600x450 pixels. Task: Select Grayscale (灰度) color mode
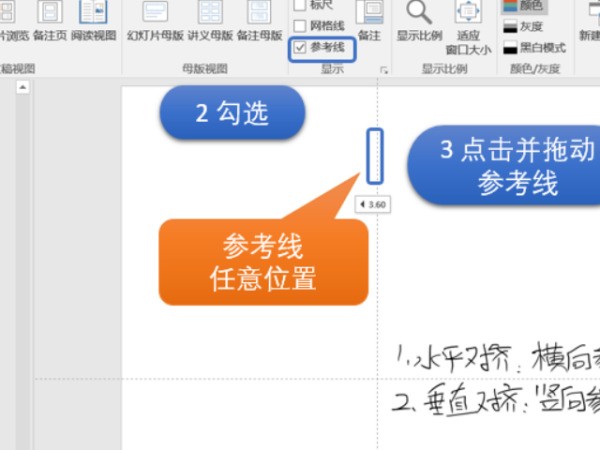pyautogui.click(x=523, y=26)
